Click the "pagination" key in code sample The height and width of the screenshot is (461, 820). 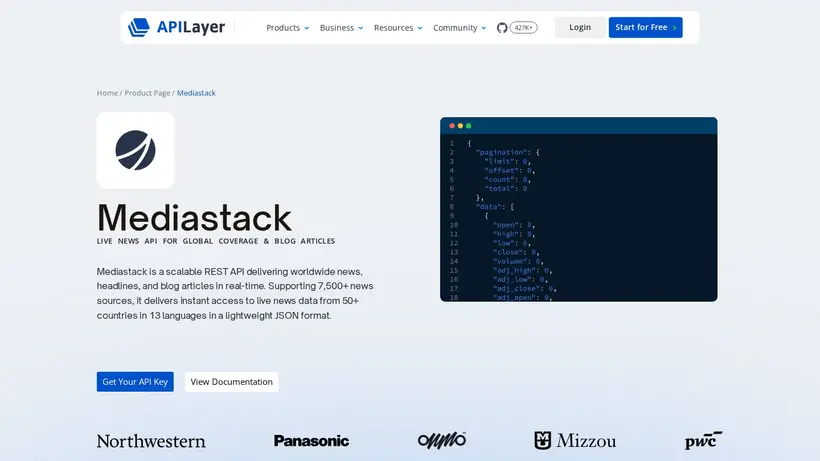pos(502,152)
